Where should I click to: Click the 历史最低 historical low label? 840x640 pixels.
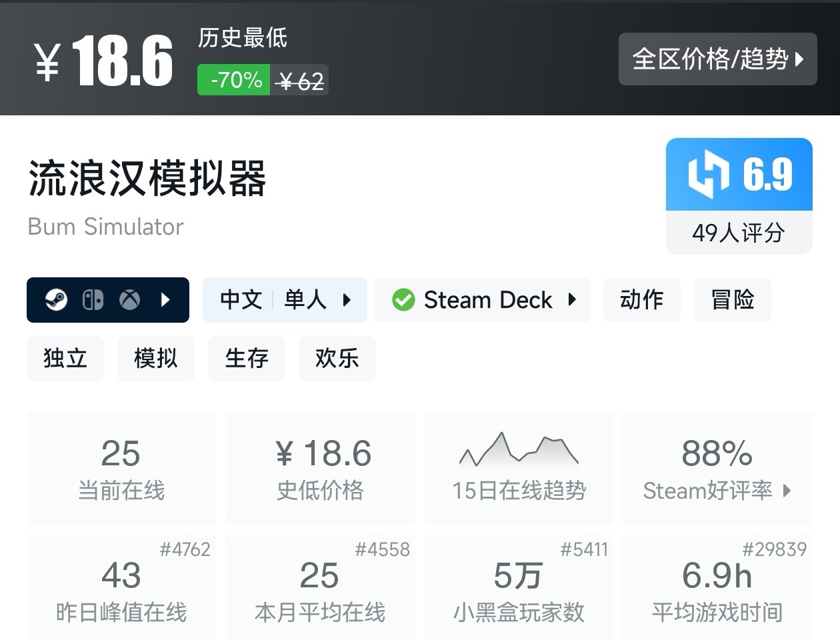tap(243, 38)
